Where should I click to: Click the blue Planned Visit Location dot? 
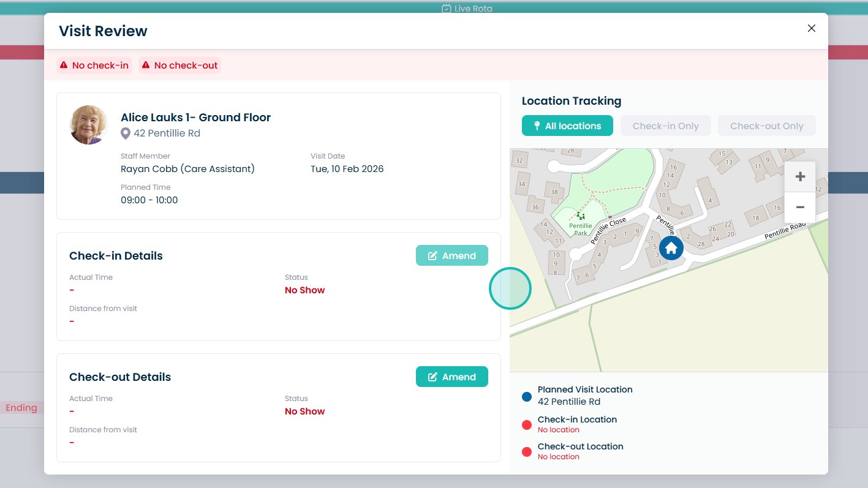[527, 397]
